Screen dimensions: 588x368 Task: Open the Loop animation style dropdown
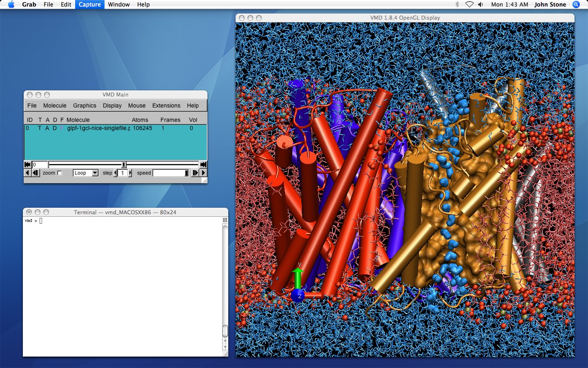(x=86, y=173)
